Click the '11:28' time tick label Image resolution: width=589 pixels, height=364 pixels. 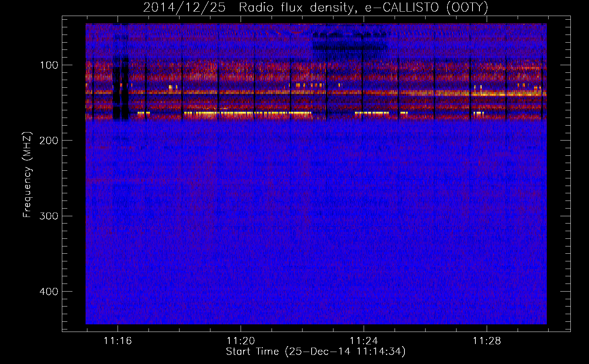[x=487, y=341]
